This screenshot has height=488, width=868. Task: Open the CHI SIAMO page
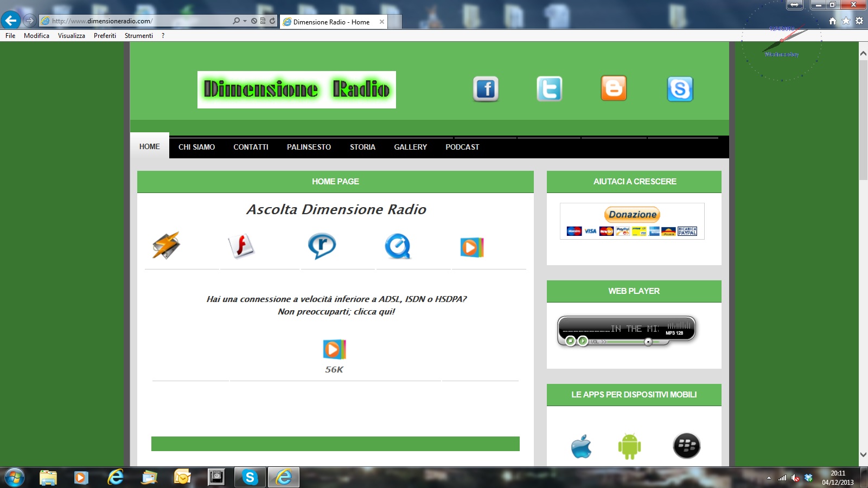196,147
